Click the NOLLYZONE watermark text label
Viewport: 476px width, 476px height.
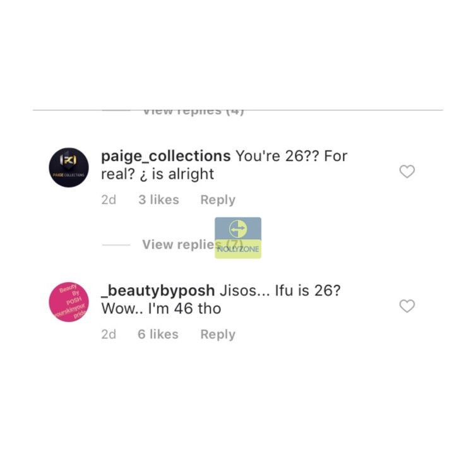pos(238,249)
